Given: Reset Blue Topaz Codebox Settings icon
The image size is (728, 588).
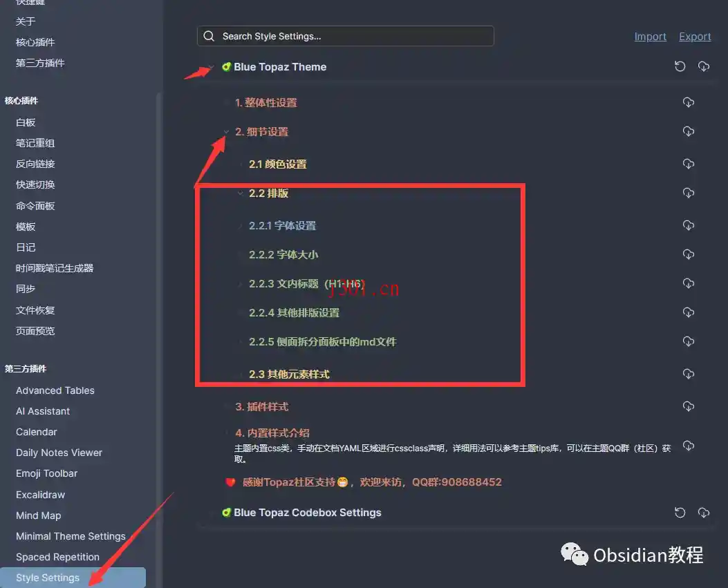Looking at the screenshot, I should coord(680,513).
